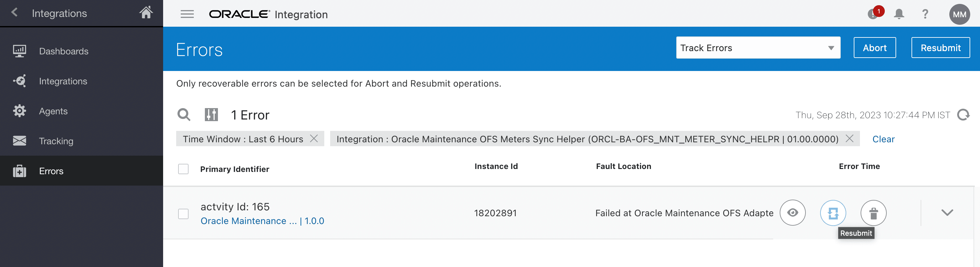
Task: Open the MM user avatar menu
Action: tap(959, 14)
